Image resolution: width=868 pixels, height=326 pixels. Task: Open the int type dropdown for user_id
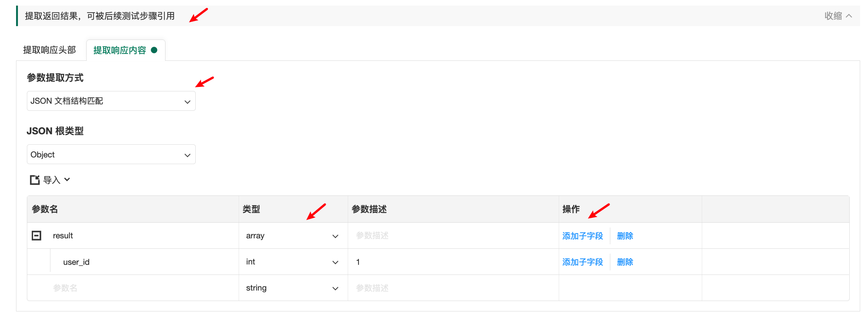[292, 262]
